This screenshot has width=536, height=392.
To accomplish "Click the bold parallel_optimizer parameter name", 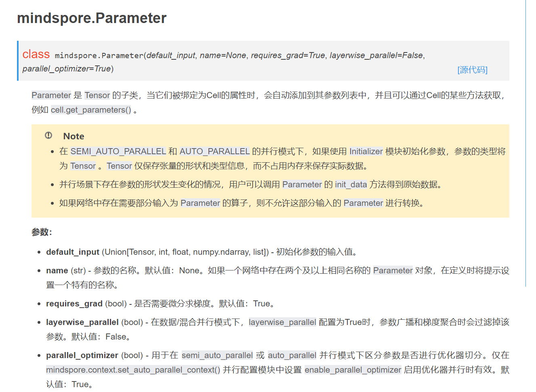I will coord(82,355).
